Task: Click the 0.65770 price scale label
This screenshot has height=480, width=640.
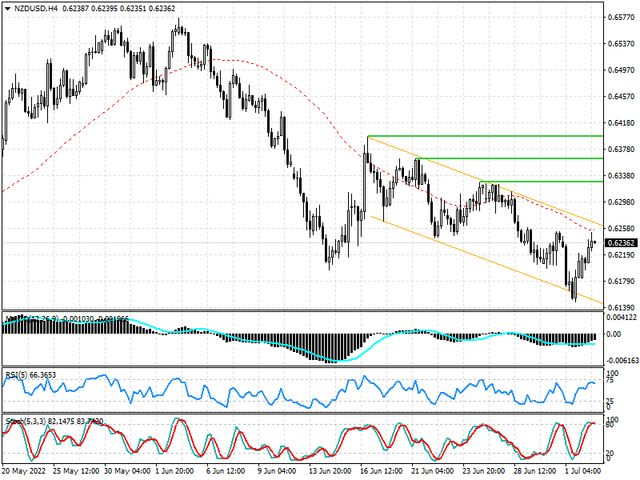Action: tap(618, 18)
